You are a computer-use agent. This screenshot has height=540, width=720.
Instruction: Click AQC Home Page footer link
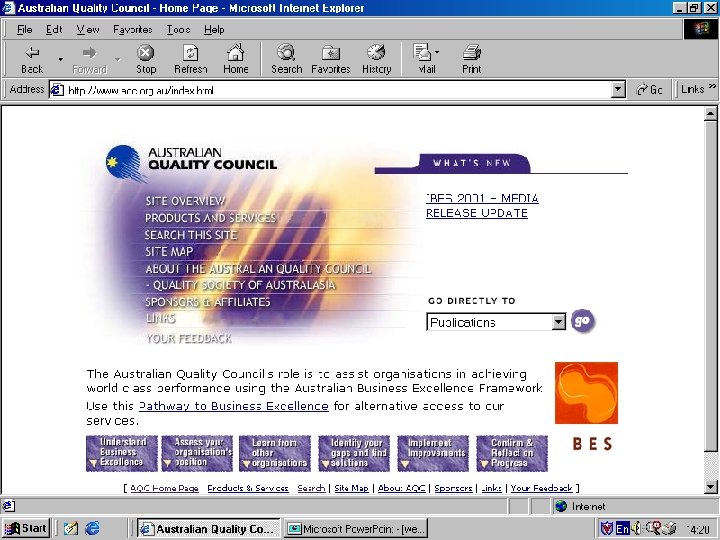164,488
